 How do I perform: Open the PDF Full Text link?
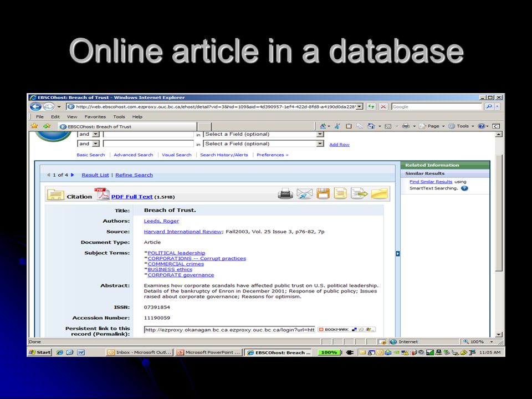[132, 197]
